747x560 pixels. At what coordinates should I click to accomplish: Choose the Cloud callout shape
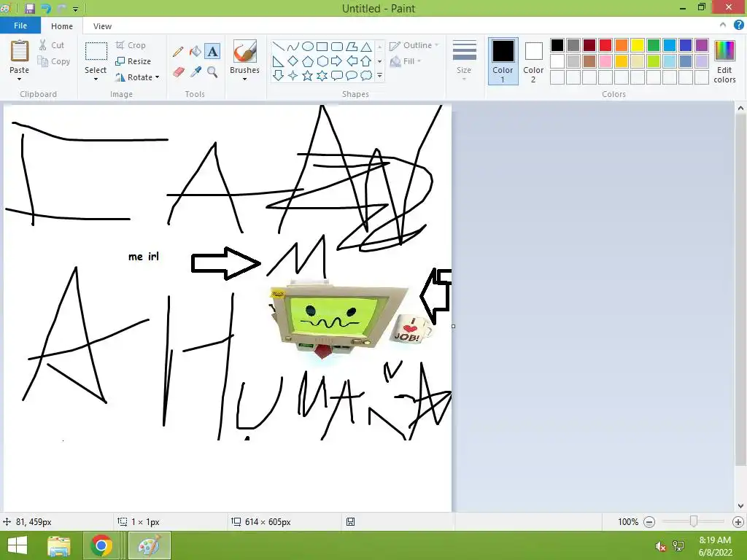366,75
